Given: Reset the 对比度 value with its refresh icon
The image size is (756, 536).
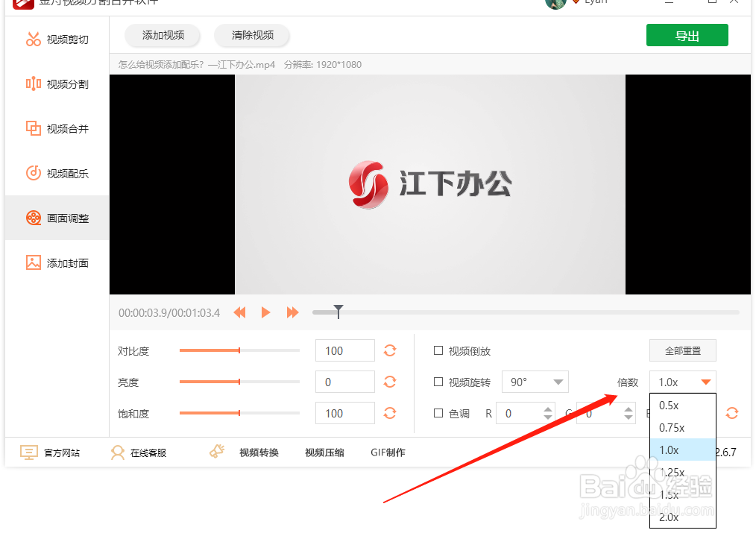Looking at the screenshot, I should pyautogui.click(x=390, y=350).
